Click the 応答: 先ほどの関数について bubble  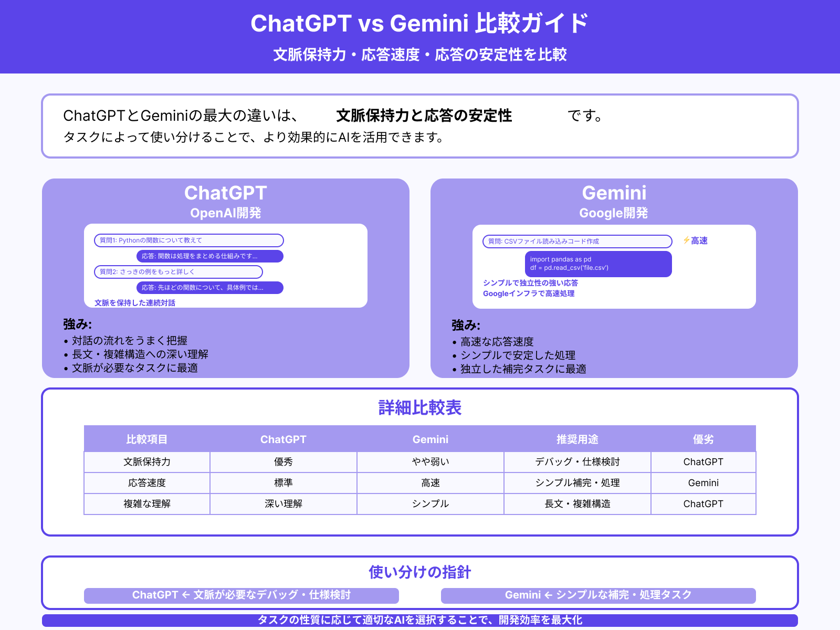(210, 288)
